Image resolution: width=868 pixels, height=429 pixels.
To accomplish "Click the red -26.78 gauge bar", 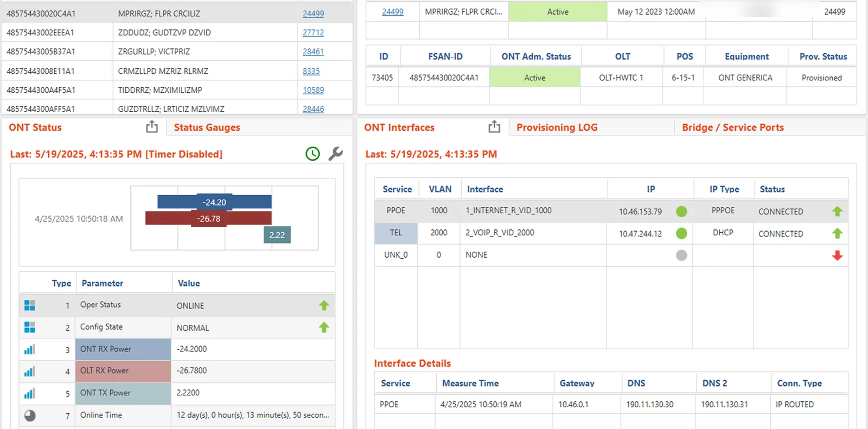I will (x=208, y=218).
